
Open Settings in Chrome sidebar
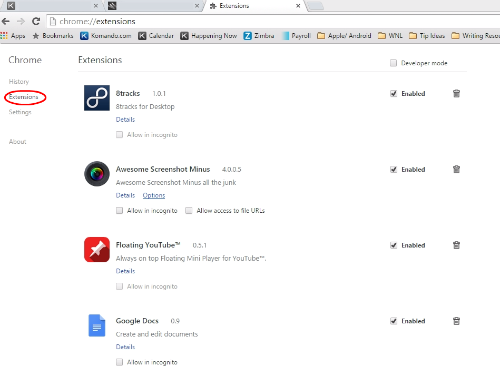[x=20, y=112]
